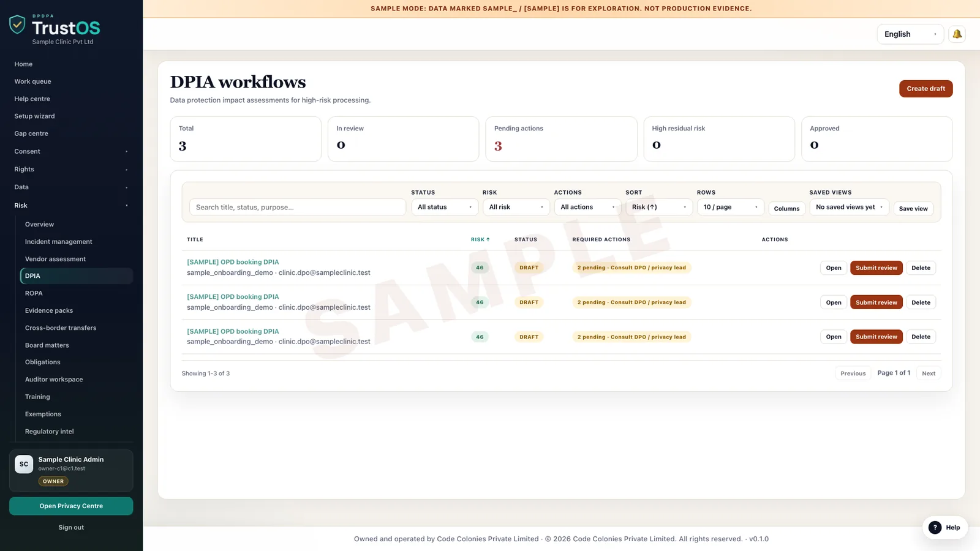Open the No saved views yet dropdown
Viewport: 980px width, 551px height.
[849, 207]
